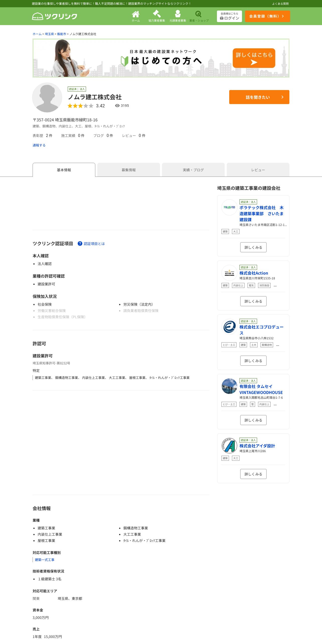Open 有限会社 タムセイ VINTAGEWOODHOUSE link
This screenshot has height=644, width=322.
coord(261,389)
